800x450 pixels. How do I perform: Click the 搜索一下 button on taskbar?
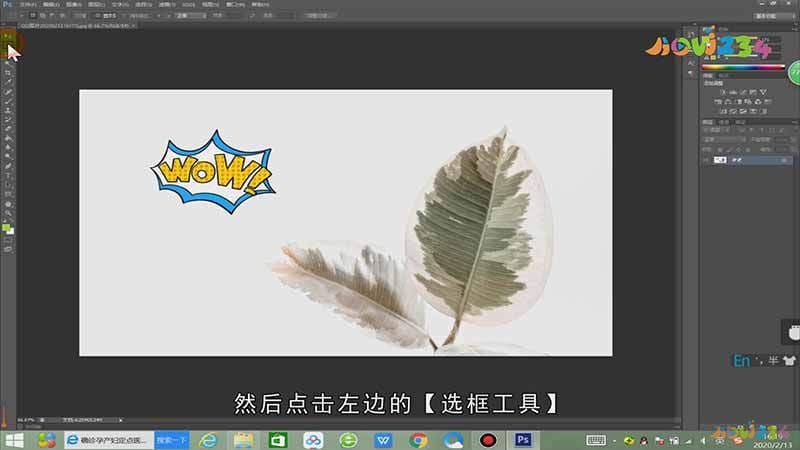(x=171, y=440)
